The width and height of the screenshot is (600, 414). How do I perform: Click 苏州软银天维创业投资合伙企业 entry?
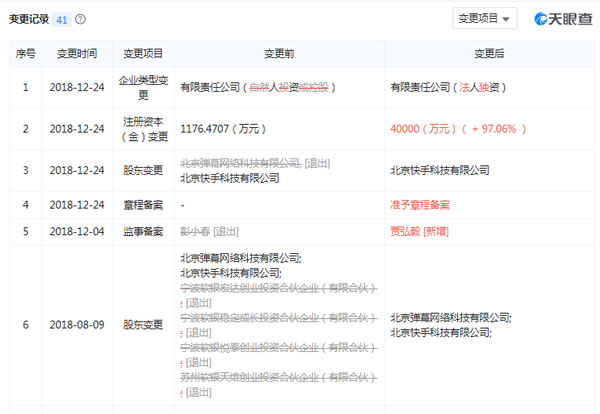click(x=279, y=385)
